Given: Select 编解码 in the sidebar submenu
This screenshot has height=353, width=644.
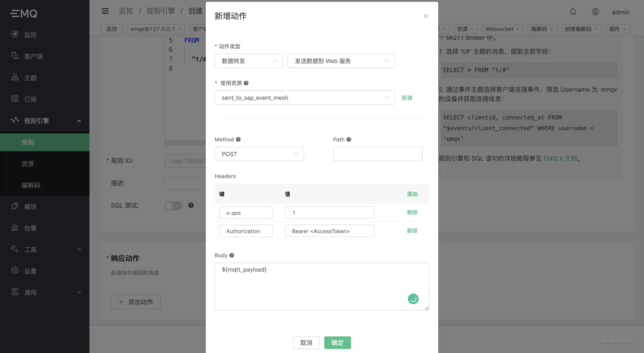Looking at the screenshot, I should (x=45, y=185).
